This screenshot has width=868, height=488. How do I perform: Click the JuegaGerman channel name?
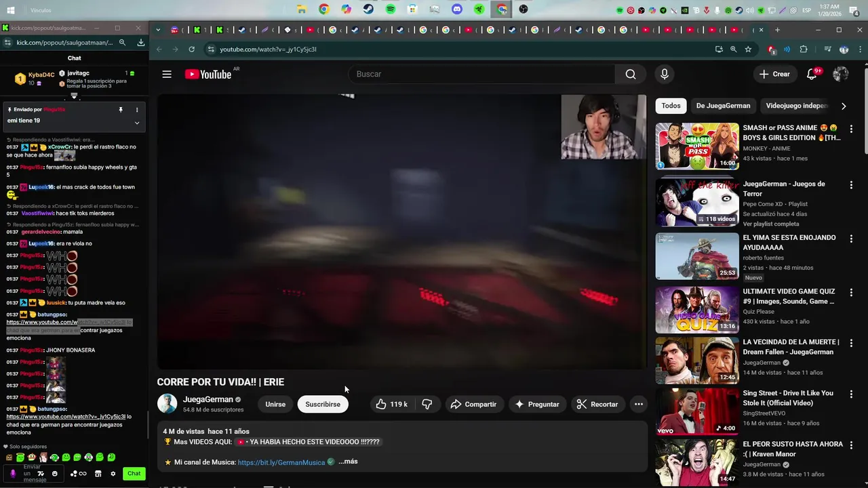(208, 399)
